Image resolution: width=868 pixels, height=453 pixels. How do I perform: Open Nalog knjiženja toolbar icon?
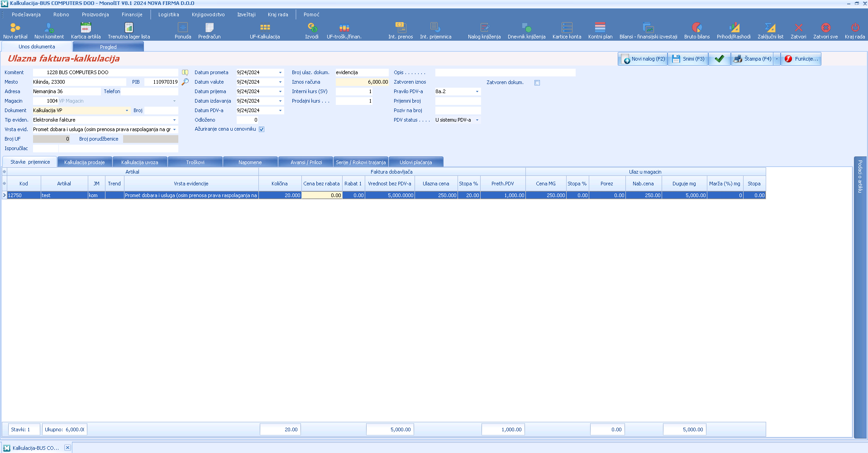coord(484,31)
